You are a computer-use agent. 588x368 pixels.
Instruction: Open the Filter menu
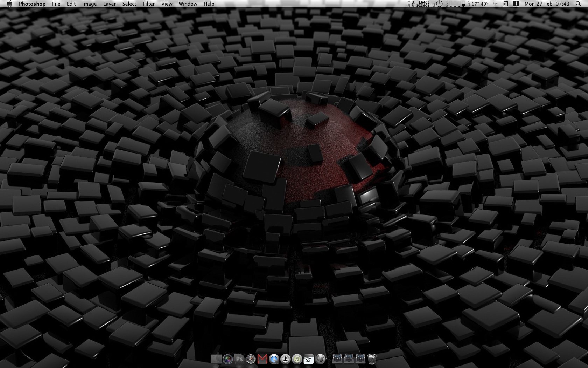tap(149, 4)
